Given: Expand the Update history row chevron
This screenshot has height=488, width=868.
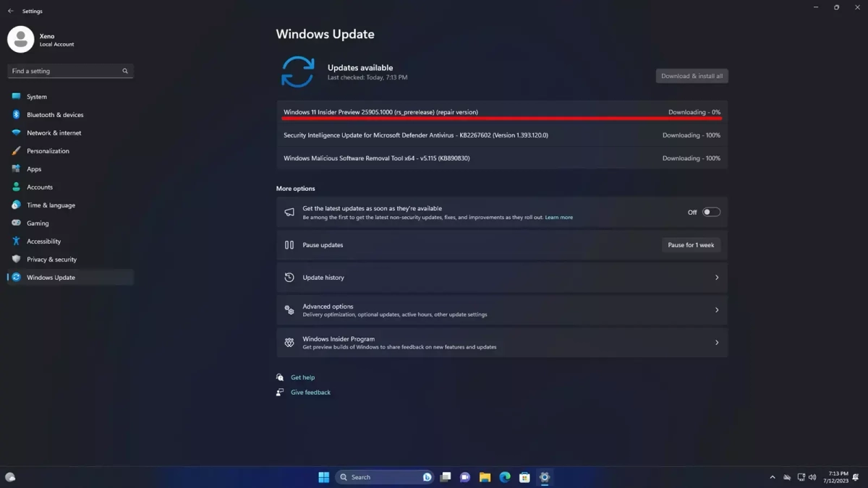Looking at the screenshot, I should (717, 278).
